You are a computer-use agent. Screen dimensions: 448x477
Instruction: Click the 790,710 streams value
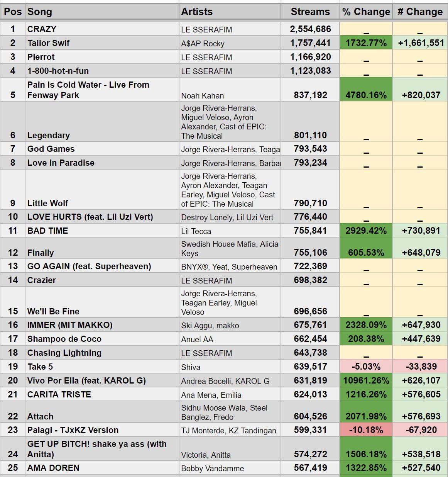[x=310, y=190]
